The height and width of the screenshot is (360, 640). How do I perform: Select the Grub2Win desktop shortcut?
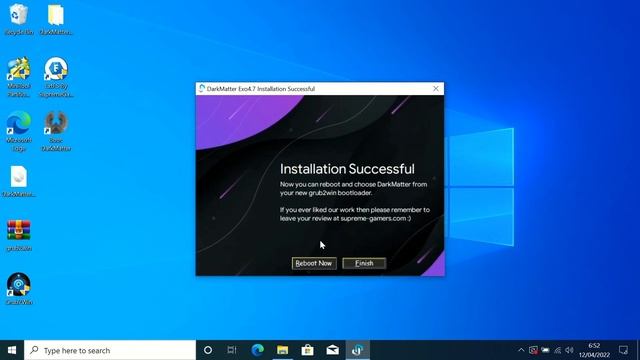pyautogui.click(x=18, y=289)
